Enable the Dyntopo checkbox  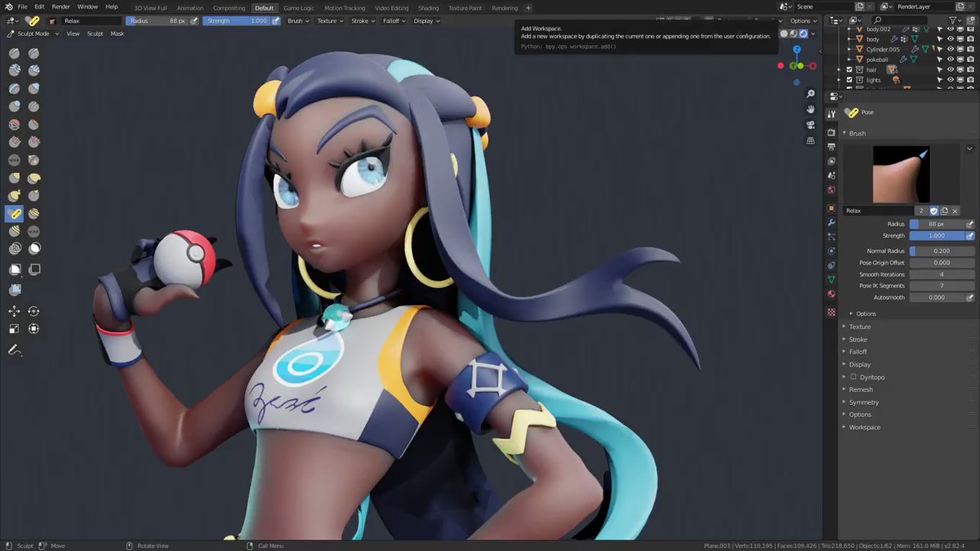[x=853, y=377]
